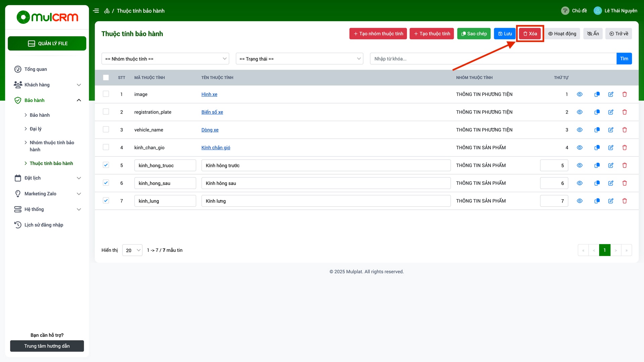Open the Trạng thái filter dropdown
This screenshot has width=644, height=362.
point(299,59)
